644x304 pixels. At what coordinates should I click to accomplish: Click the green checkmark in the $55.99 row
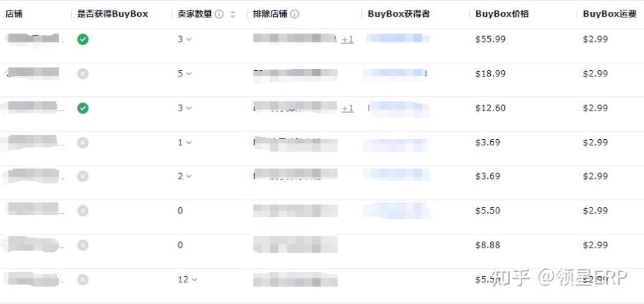83,40
